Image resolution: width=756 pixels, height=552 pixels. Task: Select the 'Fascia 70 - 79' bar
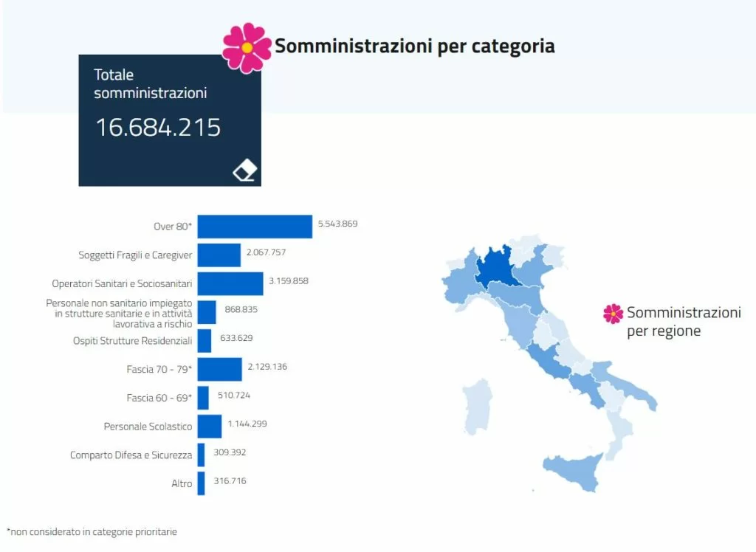219,369
